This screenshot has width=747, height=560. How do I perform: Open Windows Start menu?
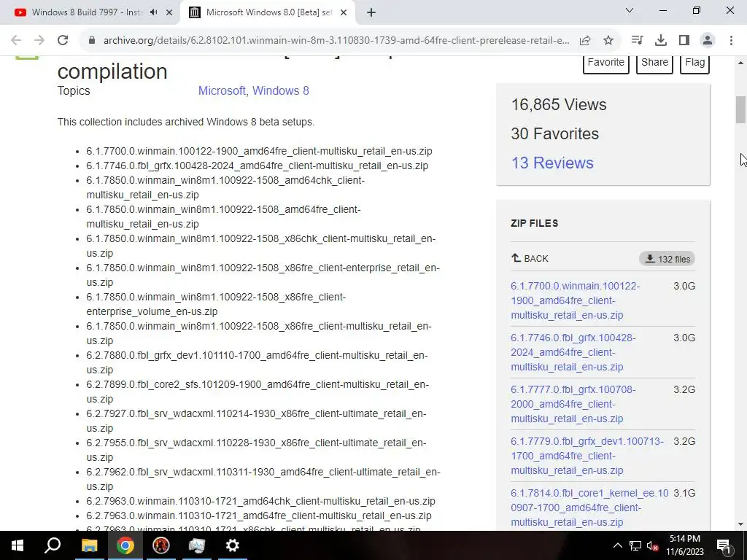pos(18,545)
